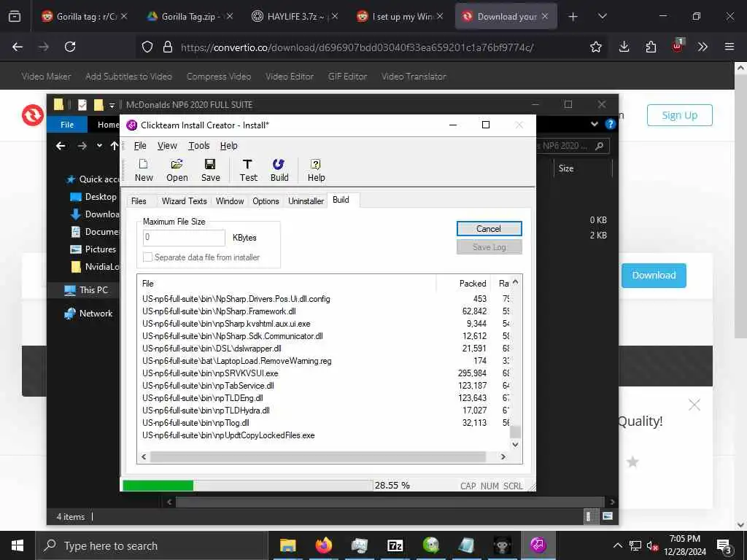
Task: Click Compress Video link
Action: [x=219, y=76]
